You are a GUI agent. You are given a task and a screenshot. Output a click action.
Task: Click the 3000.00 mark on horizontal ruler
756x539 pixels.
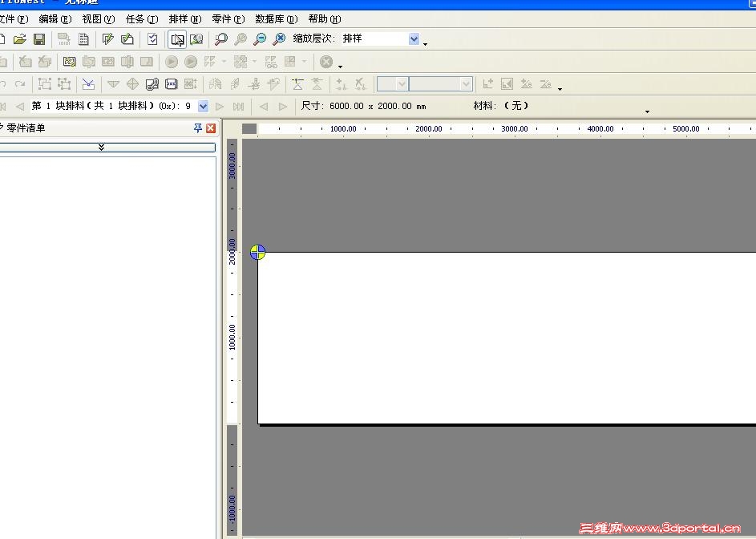click(515, 129)
